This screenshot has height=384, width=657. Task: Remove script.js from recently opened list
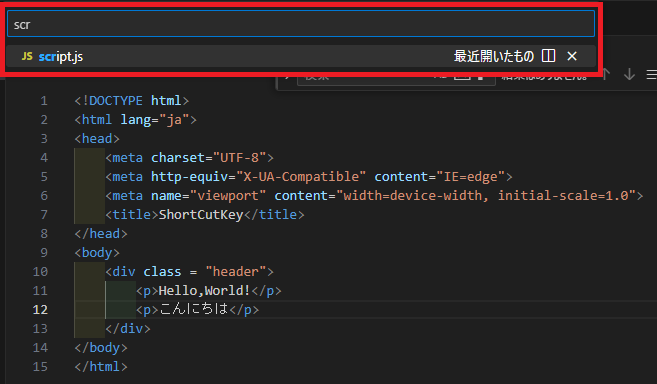click(572, 56)
